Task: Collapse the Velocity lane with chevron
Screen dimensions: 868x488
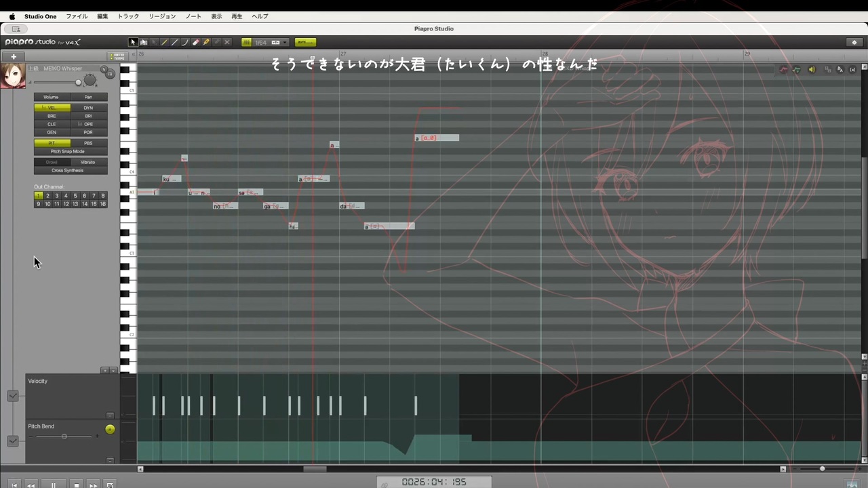Action: [13, 396]
